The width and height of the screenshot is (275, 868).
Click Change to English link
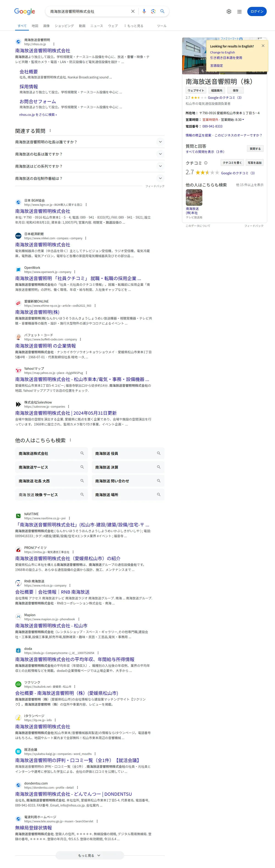tap(223, 52)
